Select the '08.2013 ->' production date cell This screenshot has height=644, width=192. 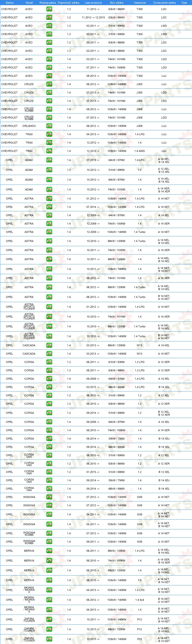coord(93,76)
